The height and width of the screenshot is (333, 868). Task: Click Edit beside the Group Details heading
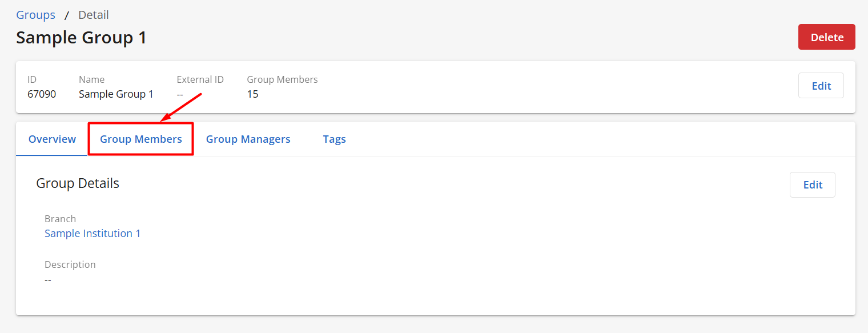(x=812, y=184)
